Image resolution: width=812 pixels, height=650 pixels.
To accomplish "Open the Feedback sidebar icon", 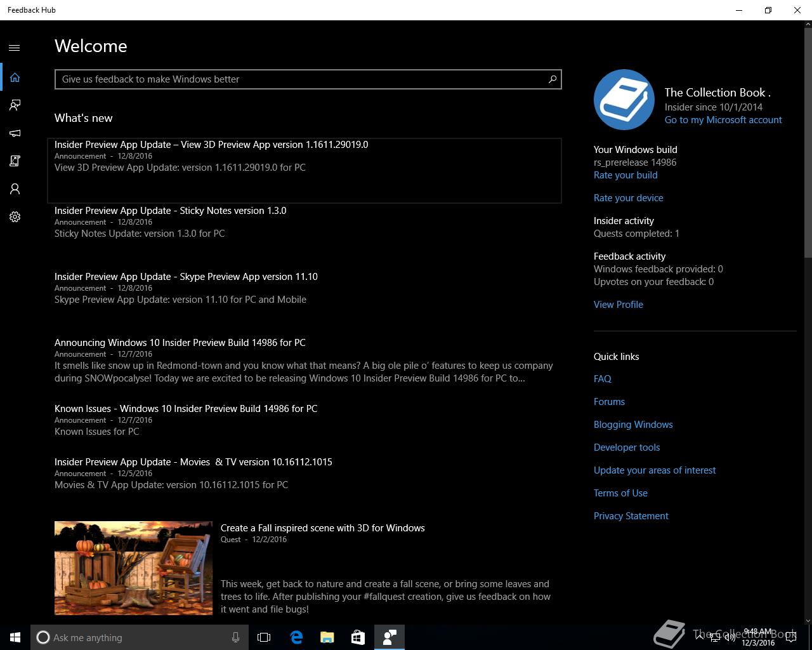I will coord(15,105).
